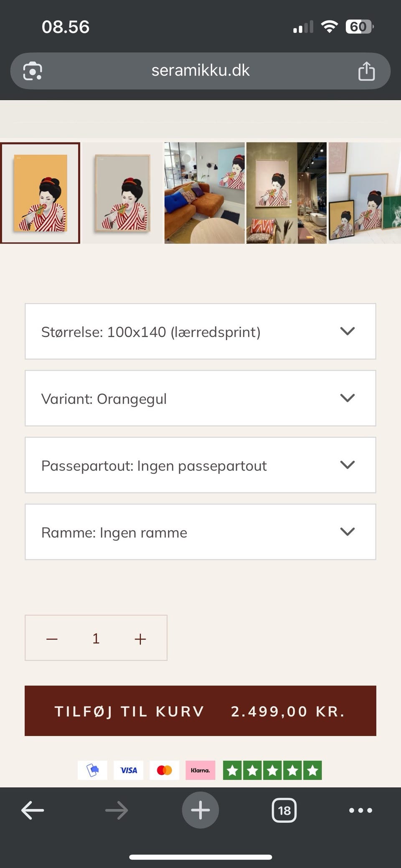Open the three-dot browser menu
This screenshot has width=401, height=868.
pos(360,810)
